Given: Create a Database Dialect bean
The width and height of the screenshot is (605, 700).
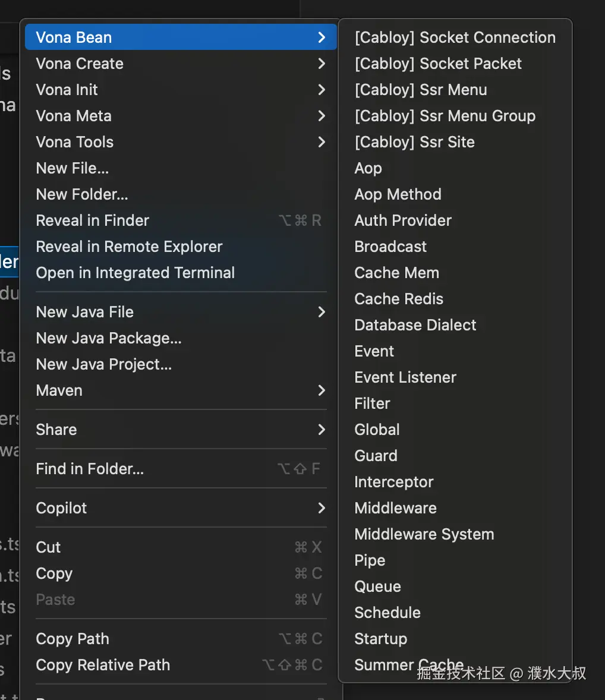Looking at the screenshot, I should pyautogui.click(x=415, y=325).
